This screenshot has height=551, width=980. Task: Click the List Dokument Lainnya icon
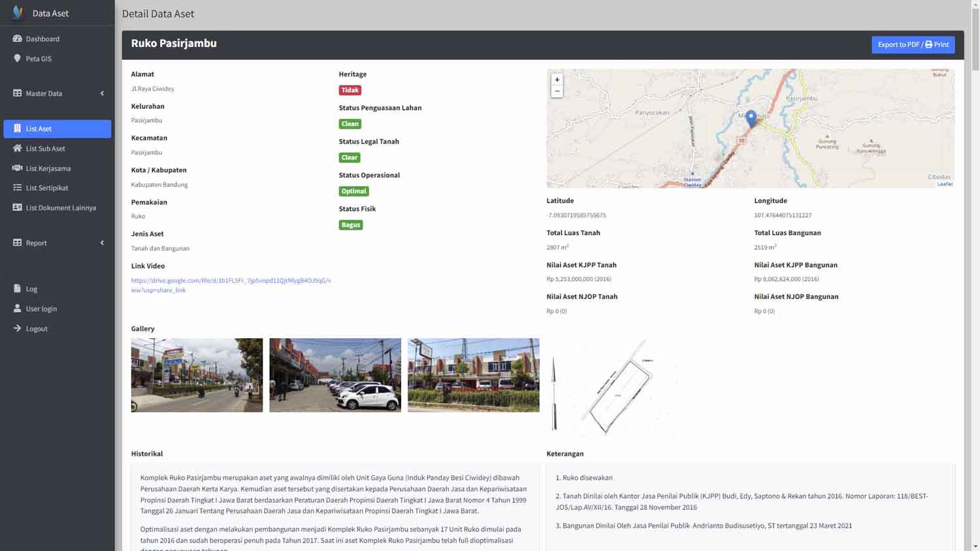[x=17, y=208]
